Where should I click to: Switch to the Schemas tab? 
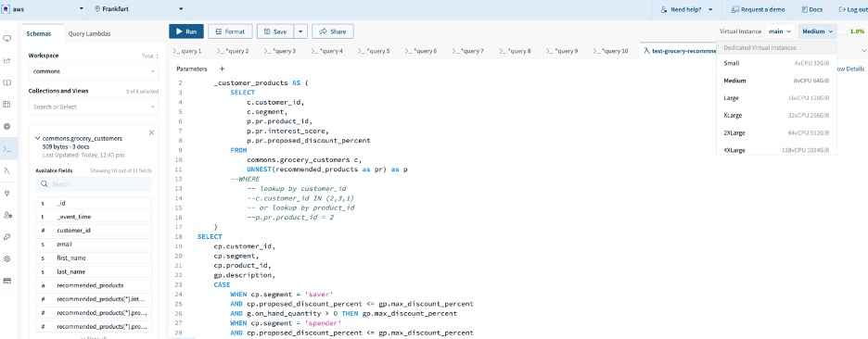pyautogui.click(x=39, y=33)
